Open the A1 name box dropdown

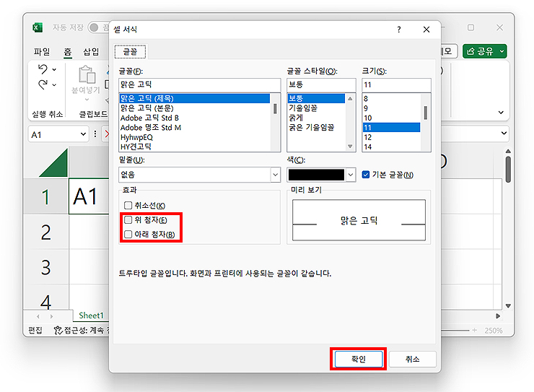(x=83, y=134)
